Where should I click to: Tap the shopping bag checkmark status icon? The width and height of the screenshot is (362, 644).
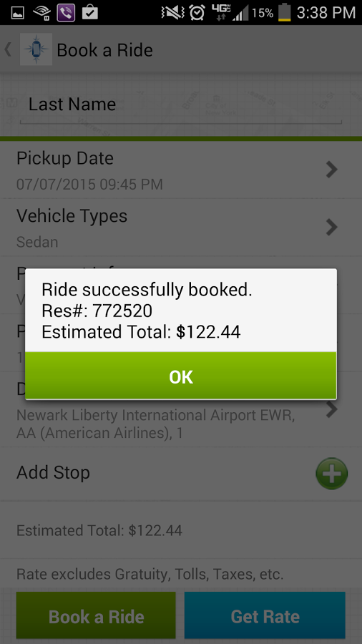pos(90,13)
